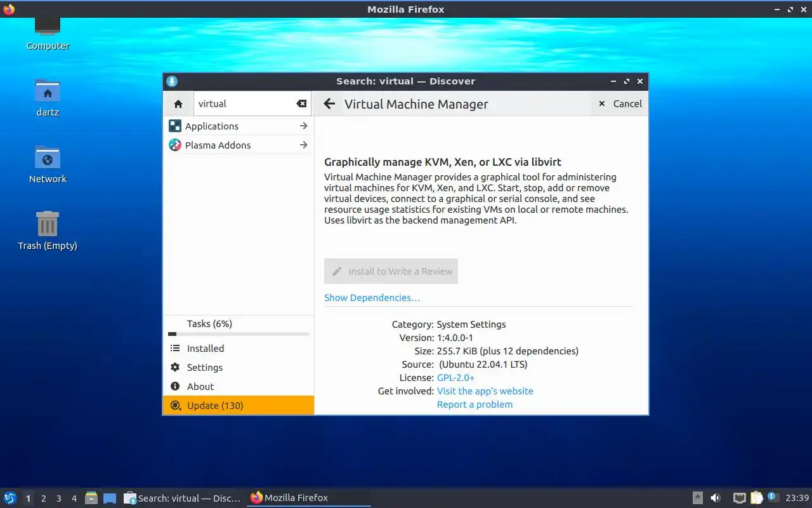Click Firefox icon in top title bar
This screenshot has height=508, width=812.
pyautogui.click(x=9, y=9)
